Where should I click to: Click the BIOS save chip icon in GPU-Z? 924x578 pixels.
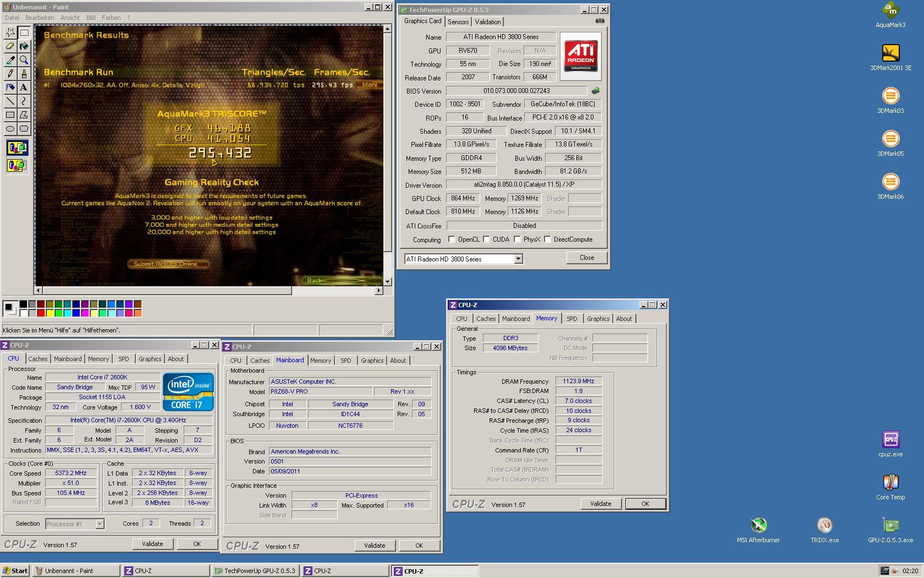click(x=595, y=91)
